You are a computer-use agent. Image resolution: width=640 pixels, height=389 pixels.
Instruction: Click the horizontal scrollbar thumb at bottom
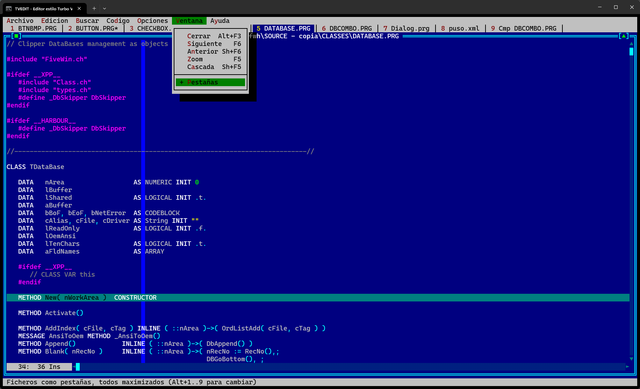78,367
